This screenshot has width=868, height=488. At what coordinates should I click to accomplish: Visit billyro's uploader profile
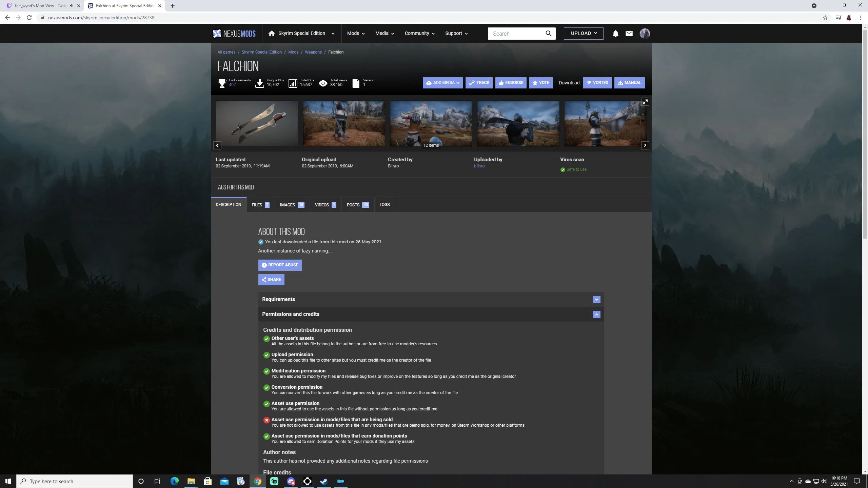(479, 166)
